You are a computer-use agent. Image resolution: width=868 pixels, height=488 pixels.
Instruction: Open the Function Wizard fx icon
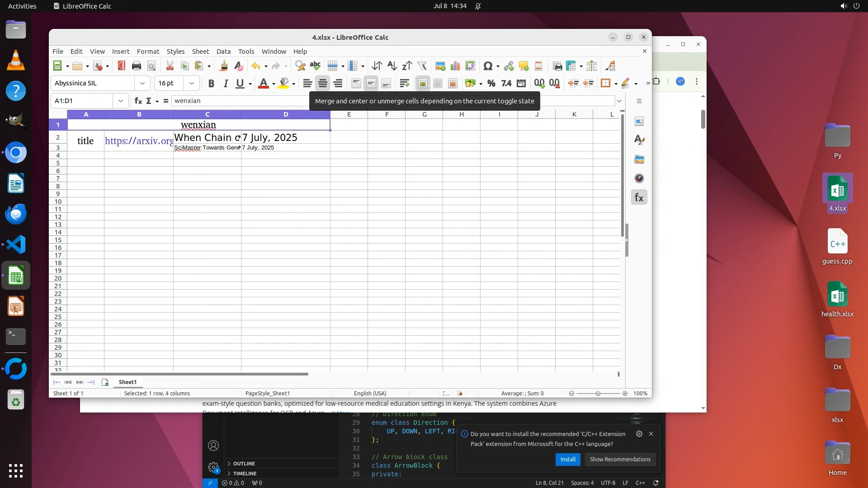138,101
